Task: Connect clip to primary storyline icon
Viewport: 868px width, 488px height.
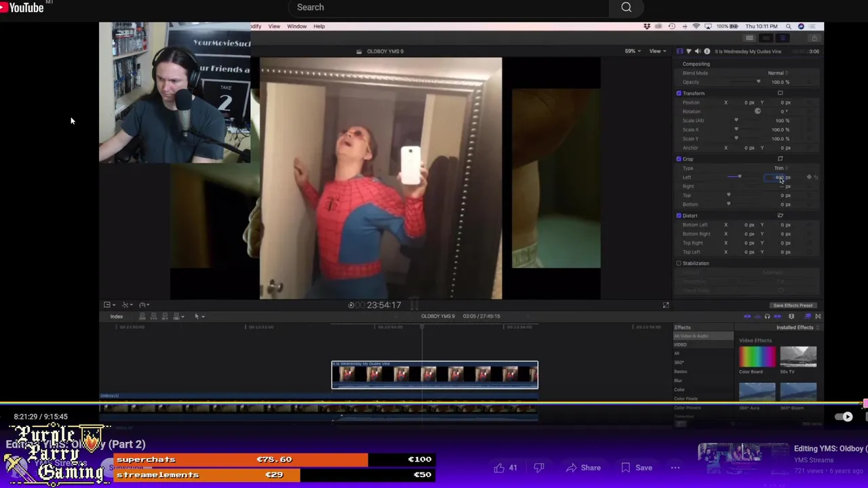Action: click(x=142, y=317)
